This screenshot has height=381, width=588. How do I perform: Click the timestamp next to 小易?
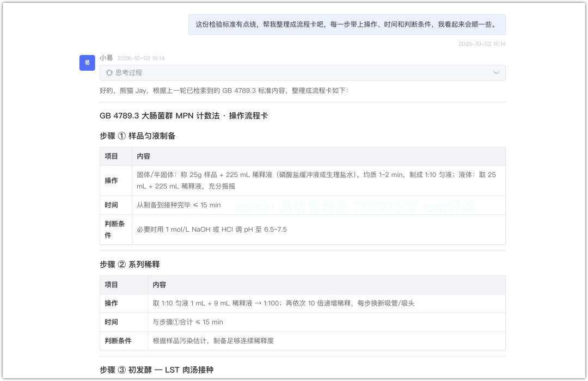click(x=141, y=58)
